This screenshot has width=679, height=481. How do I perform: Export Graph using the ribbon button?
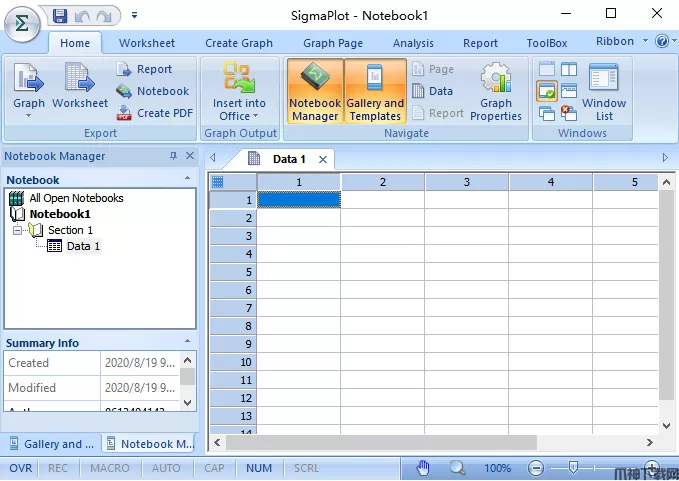(x=29, y=90)
